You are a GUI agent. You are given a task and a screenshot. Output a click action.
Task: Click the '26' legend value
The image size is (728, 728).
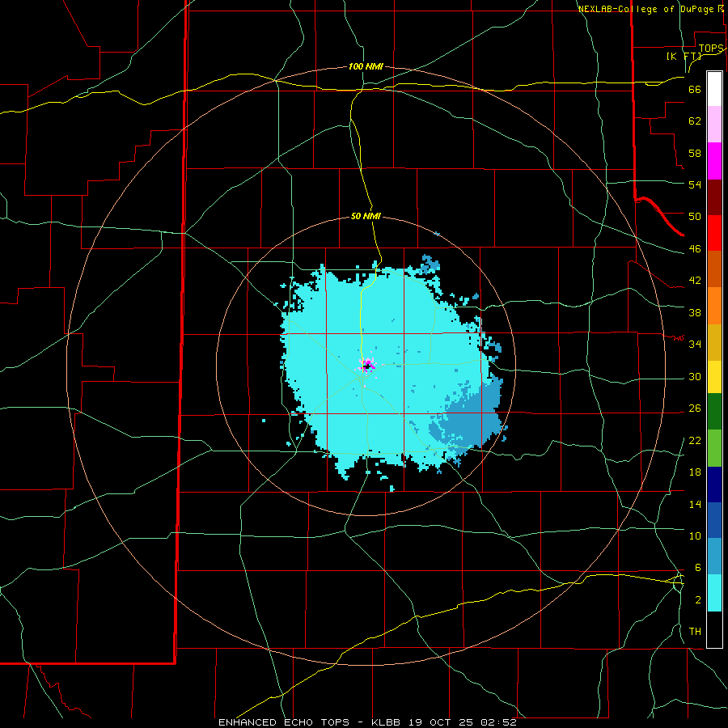tap(695, 408)
